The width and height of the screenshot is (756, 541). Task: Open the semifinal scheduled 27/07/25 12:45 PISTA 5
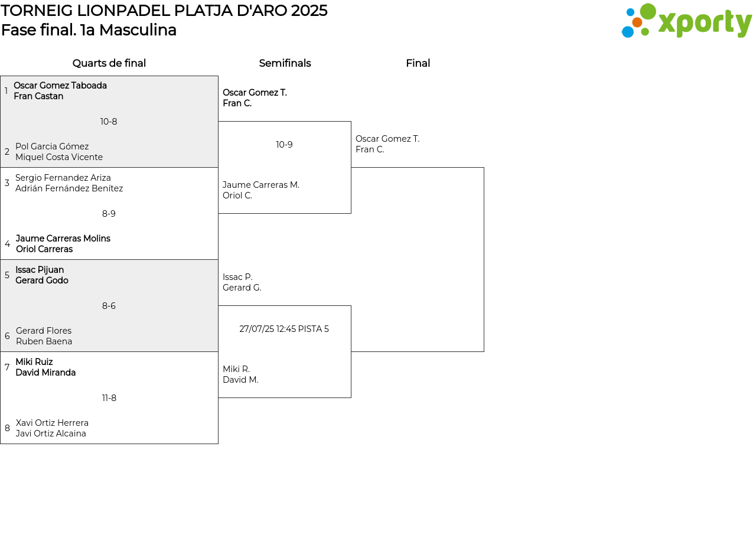coord(284,329)
